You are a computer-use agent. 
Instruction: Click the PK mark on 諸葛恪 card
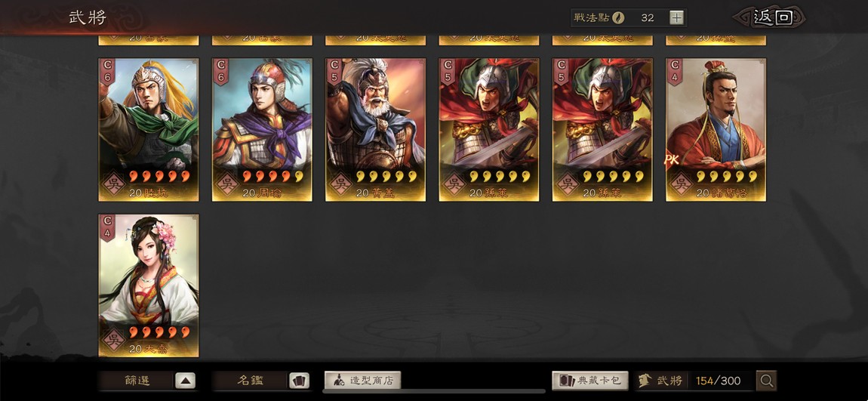672,161
